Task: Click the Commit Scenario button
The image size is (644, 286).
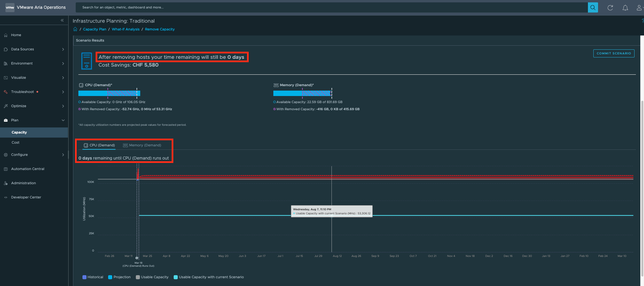Action: click(x=614, y=53)
